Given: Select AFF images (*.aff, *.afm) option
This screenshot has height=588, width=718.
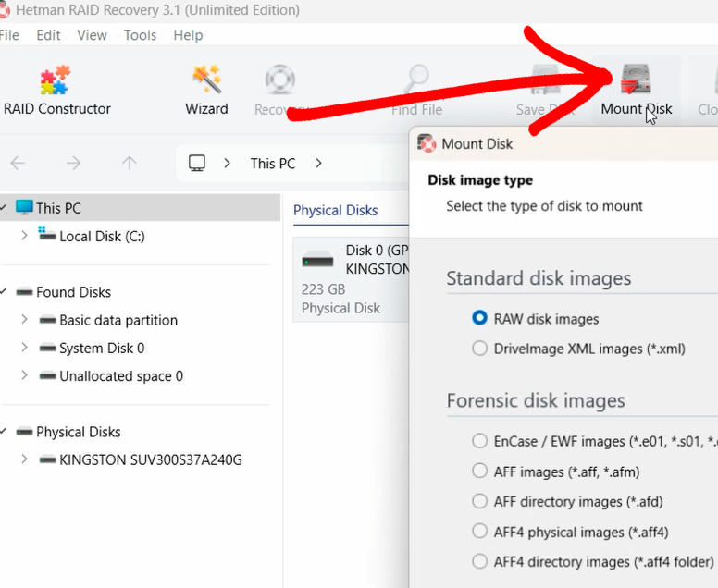Looking at the screenshot, I should 479,471.
